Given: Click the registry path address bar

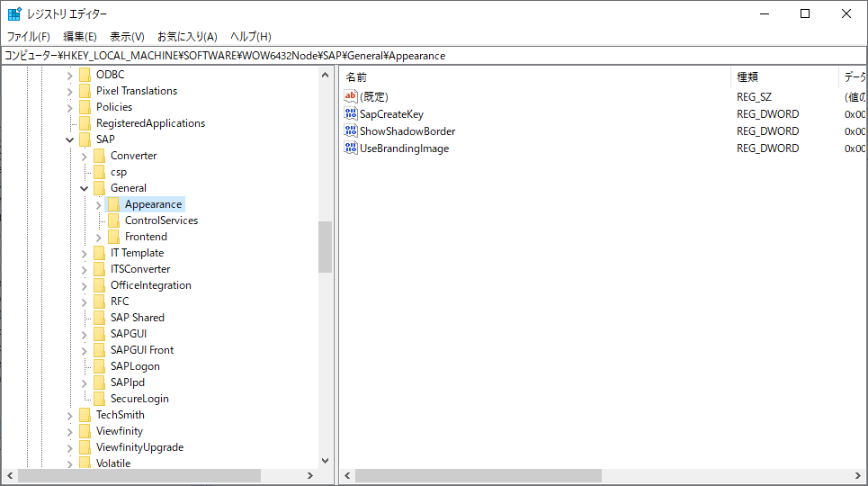Looking at the screenshot, I should [434, 56].
